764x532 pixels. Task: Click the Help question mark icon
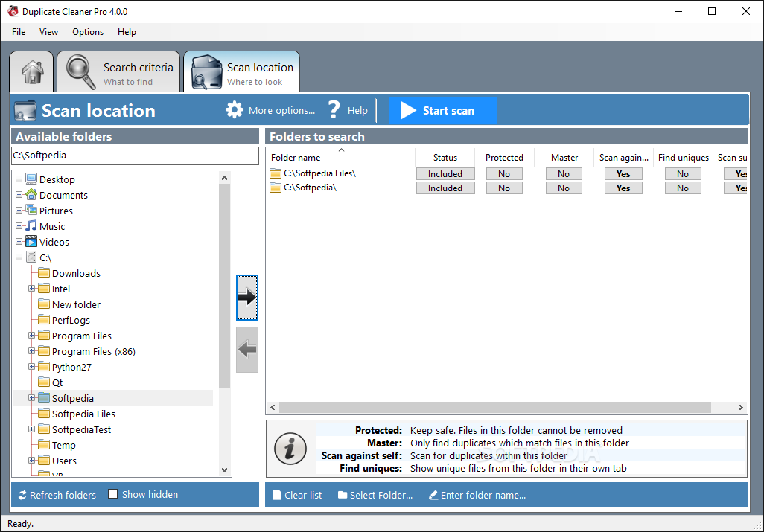pyautogui.click(x=334, y=110)
